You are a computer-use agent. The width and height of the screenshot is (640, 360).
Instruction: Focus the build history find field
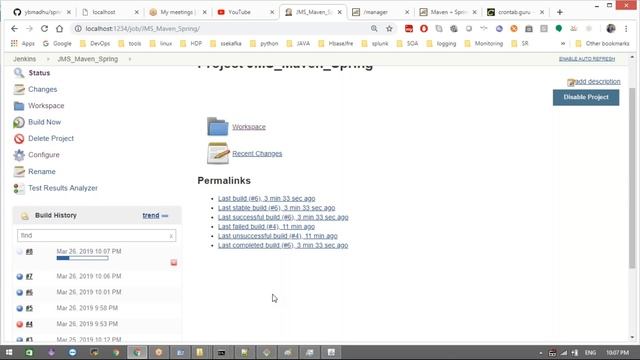point(96,236)
